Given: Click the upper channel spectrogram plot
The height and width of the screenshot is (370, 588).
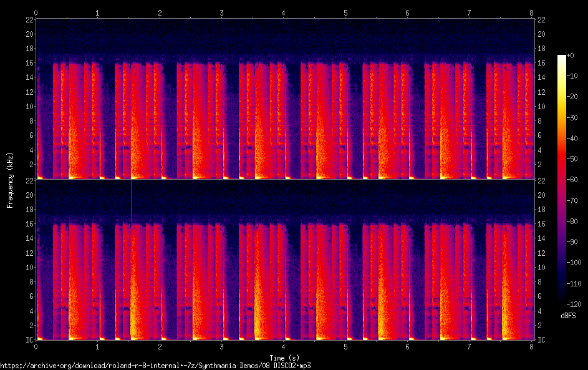Looking at the screenshot, I should (285, 99).
